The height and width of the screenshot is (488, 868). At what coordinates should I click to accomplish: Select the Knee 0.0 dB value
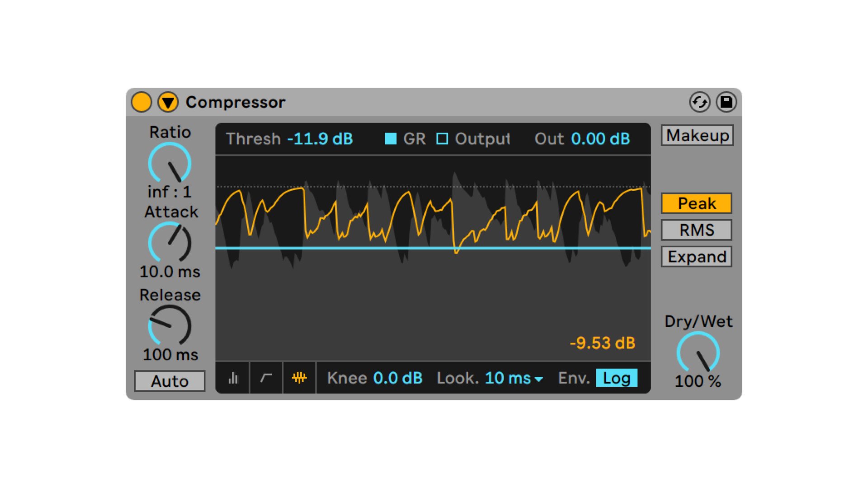(x=398, y=378)
